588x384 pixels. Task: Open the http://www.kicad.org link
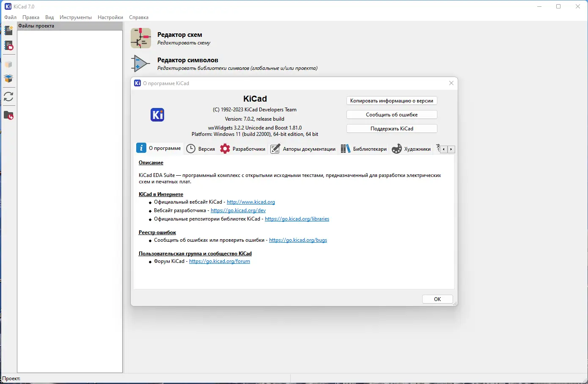coord(251,202)
